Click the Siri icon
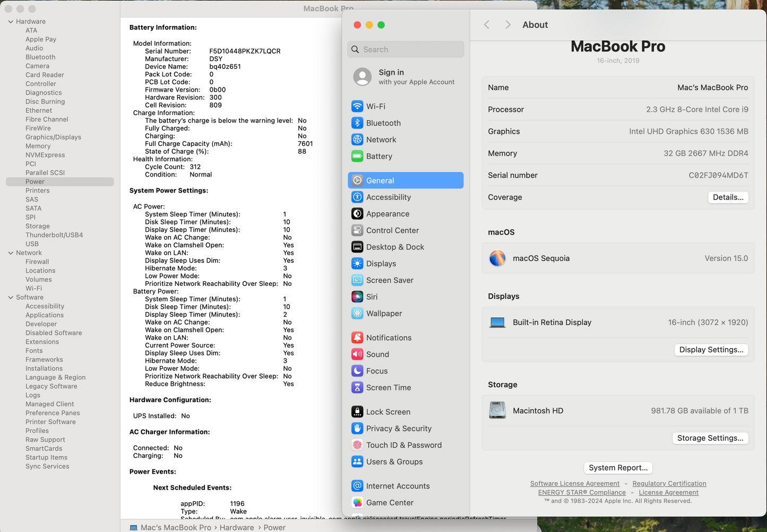 tap(357, 296)
